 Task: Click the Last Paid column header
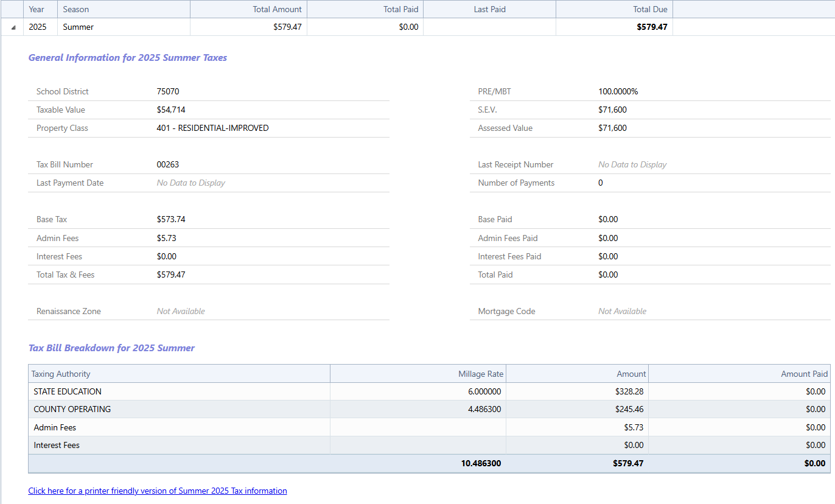tap(489, 9)
